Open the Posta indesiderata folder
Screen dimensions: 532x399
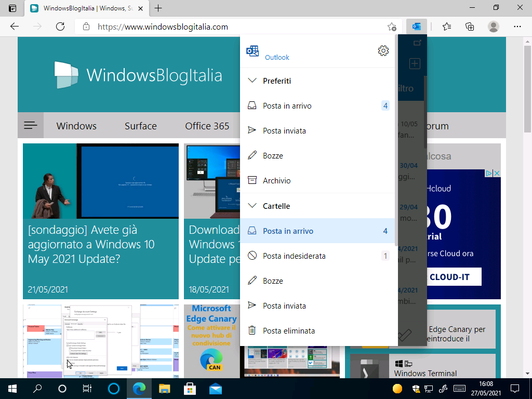317,256
